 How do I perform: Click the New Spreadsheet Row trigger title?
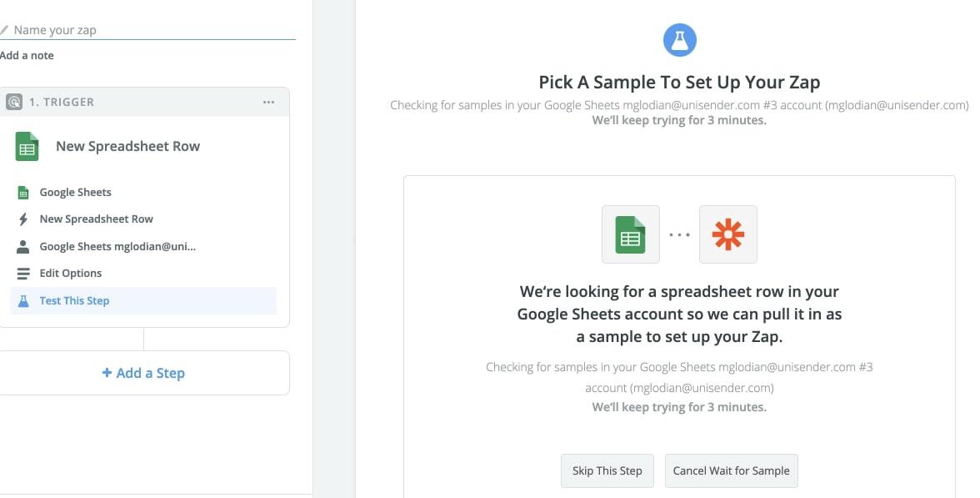(128, 147)
